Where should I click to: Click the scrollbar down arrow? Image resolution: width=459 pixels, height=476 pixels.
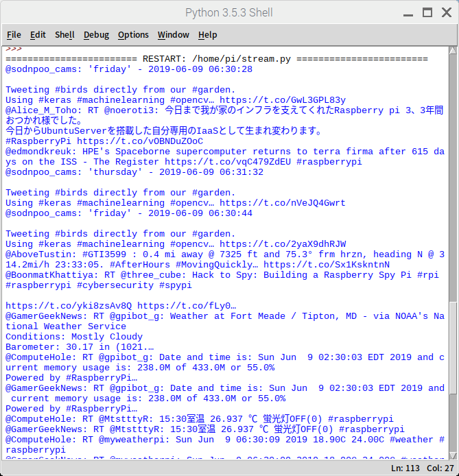click(x=453, y=455)
